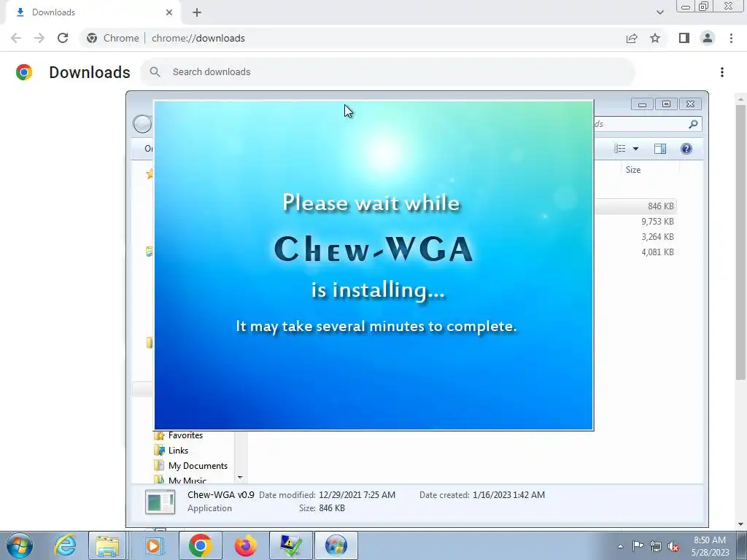Toggle the Chrome side panel
This screenshot has width=747, height=560.
(x=684, y=38)
